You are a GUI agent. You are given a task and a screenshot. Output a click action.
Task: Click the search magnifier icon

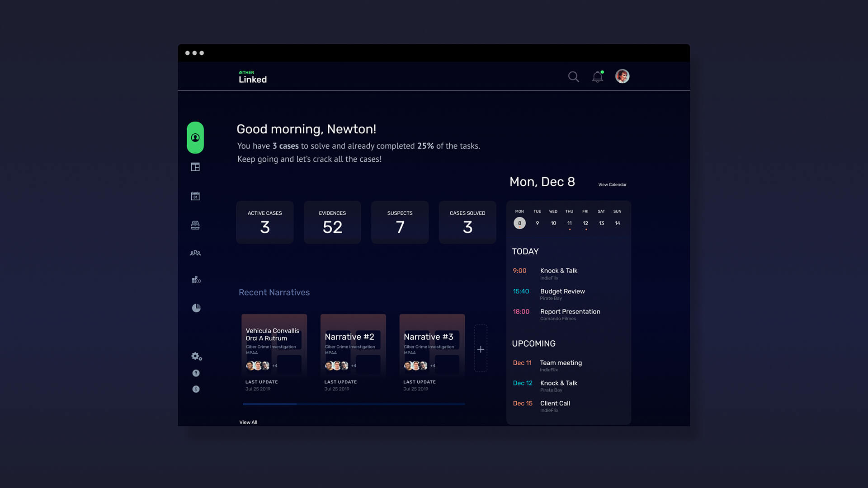click(573, 77)
